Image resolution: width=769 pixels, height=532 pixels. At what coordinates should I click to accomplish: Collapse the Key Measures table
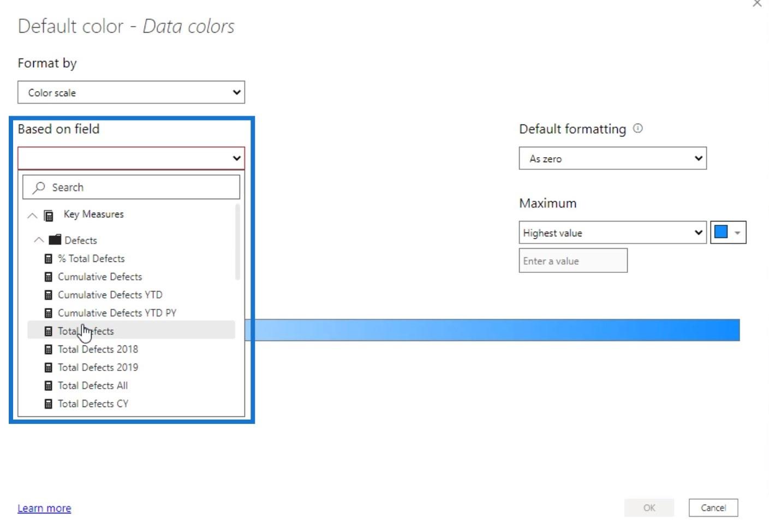tap(32, 216)
